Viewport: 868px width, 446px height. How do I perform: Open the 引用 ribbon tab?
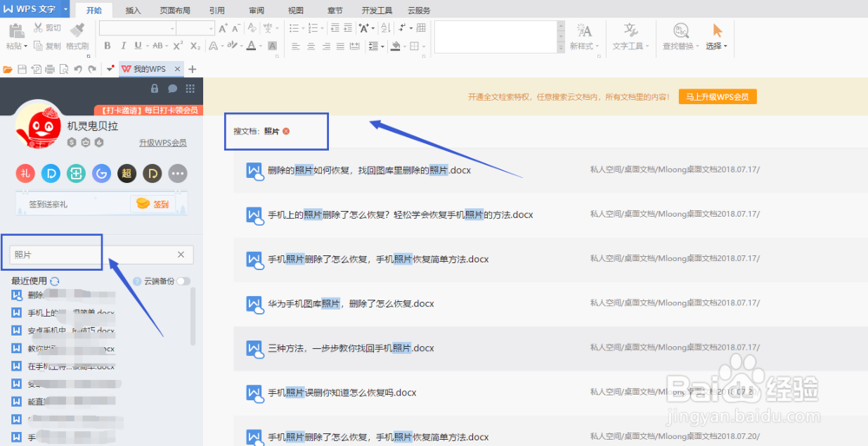(217, 10)
